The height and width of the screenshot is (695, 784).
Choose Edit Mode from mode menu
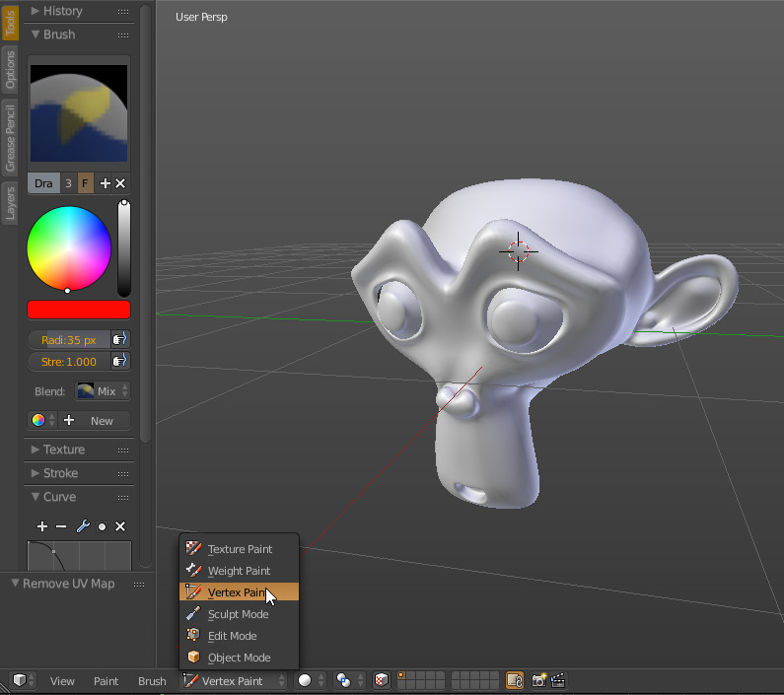(239, 636)
